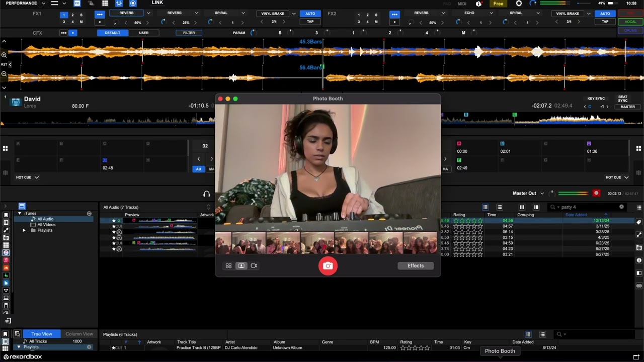Click the info notification icon near MIDI

478,4
